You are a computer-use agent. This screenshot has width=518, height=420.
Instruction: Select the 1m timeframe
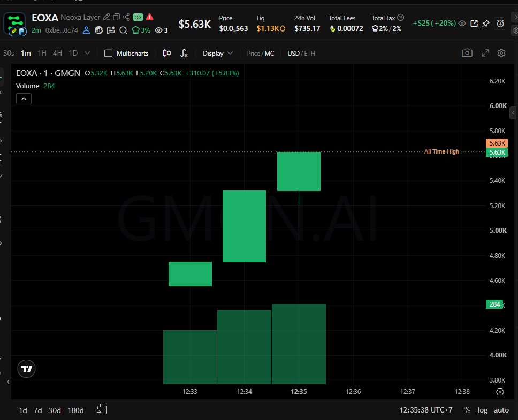pos(26,53)
